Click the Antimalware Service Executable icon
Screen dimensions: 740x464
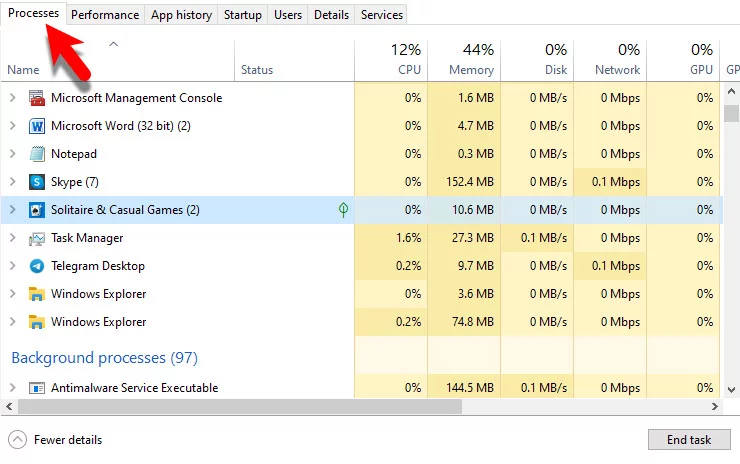tap(37, 388)
